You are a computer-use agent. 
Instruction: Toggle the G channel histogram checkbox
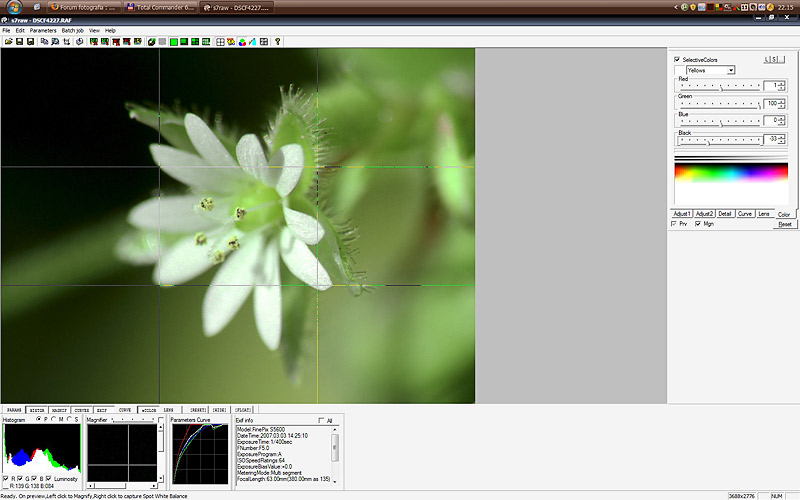20,479
